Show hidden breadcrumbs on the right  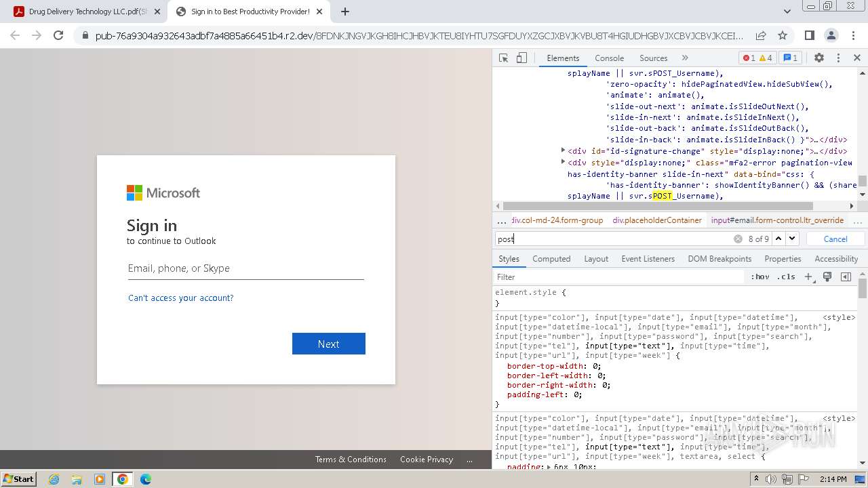point(858,220)
